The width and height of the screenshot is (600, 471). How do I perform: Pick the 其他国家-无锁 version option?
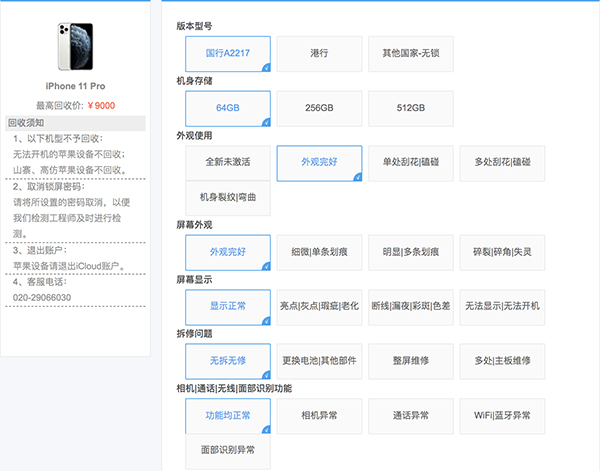tap(411, 54)
